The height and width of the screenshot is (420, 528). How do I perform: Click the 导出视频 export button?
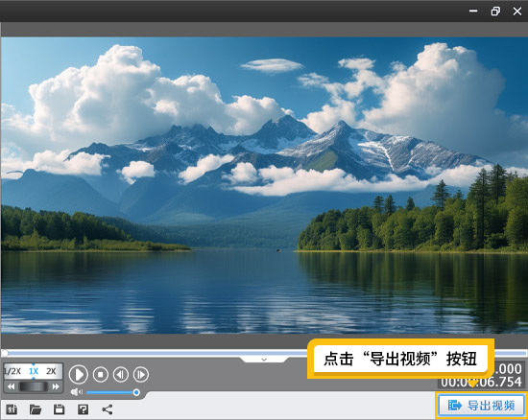[481, 406]
